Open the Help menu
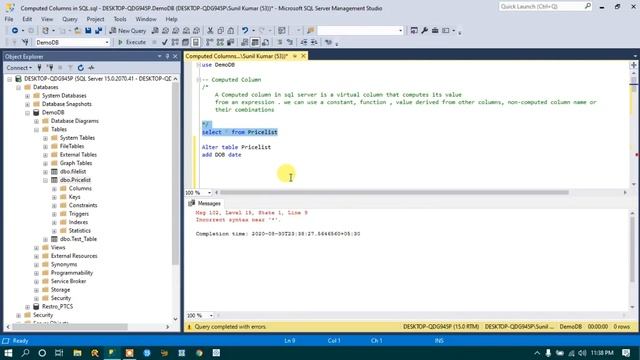The height and width of the screenshot is (360, 640). 171,19
